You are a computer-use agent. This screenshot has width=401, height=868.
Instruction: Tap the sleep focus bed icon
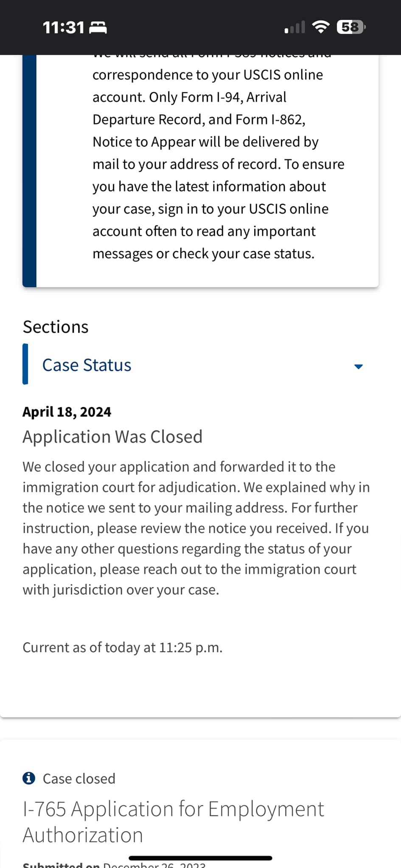(98, 28)
